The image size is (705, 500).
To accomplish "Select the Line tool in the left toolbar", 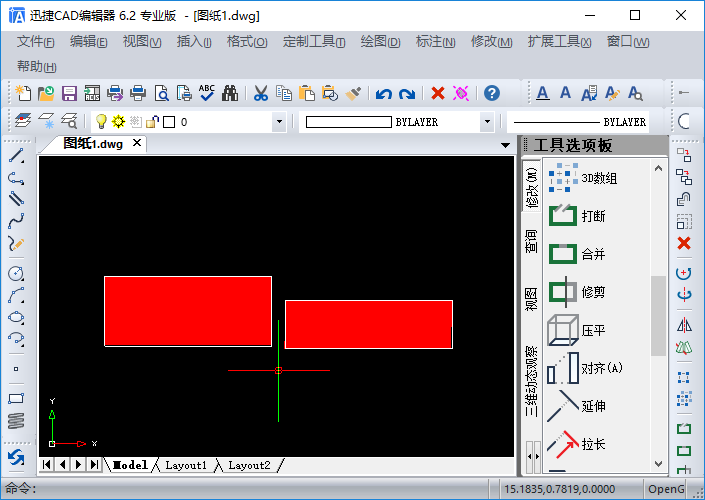I will point(16,156).
